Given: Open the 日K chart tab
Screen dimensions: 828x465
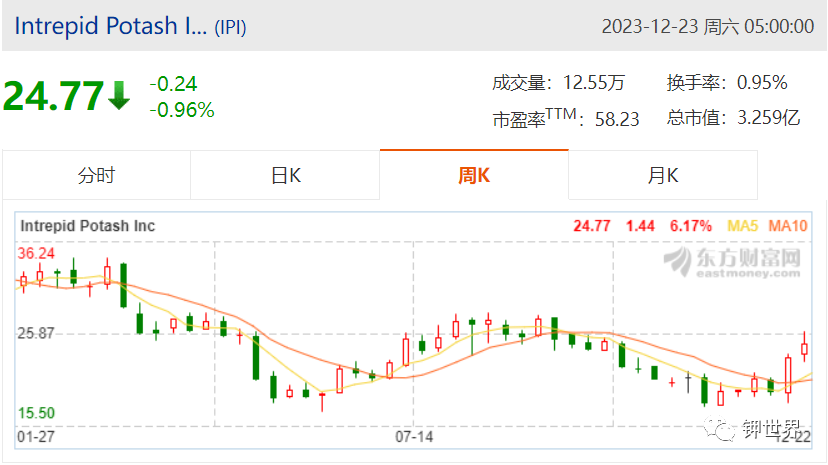Looking at the screenshot, I should tap(285, 175).
